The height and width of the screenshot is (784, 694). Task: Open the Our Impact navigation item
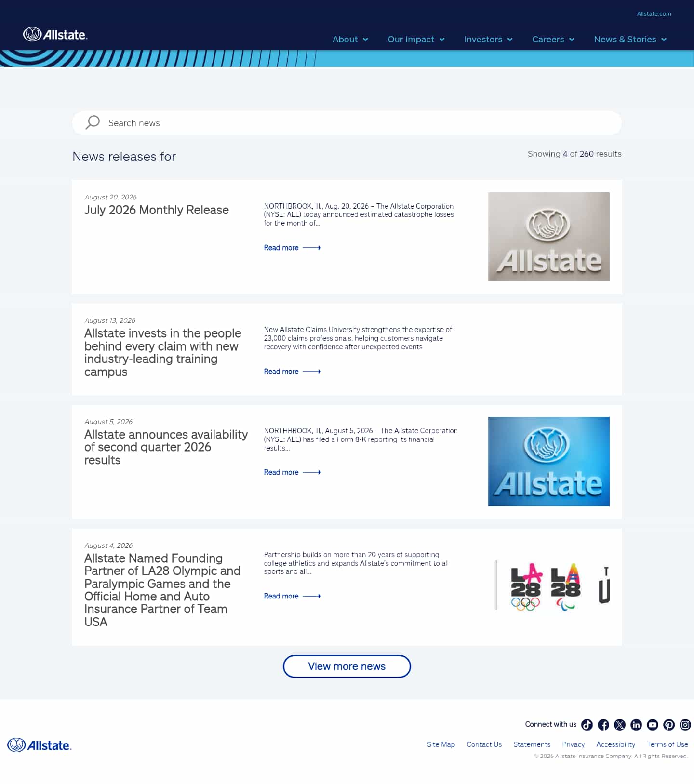click(x=411, y=40)
